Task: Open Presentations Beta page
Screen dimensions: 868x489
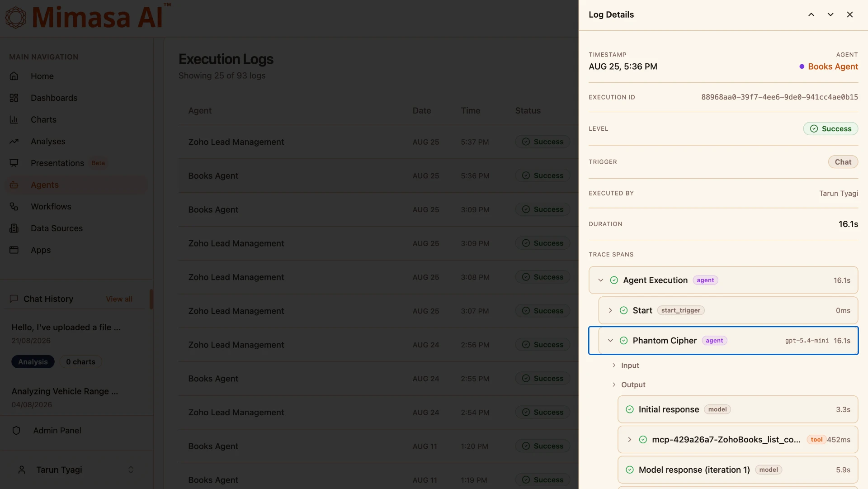Action: pos(57,163)
